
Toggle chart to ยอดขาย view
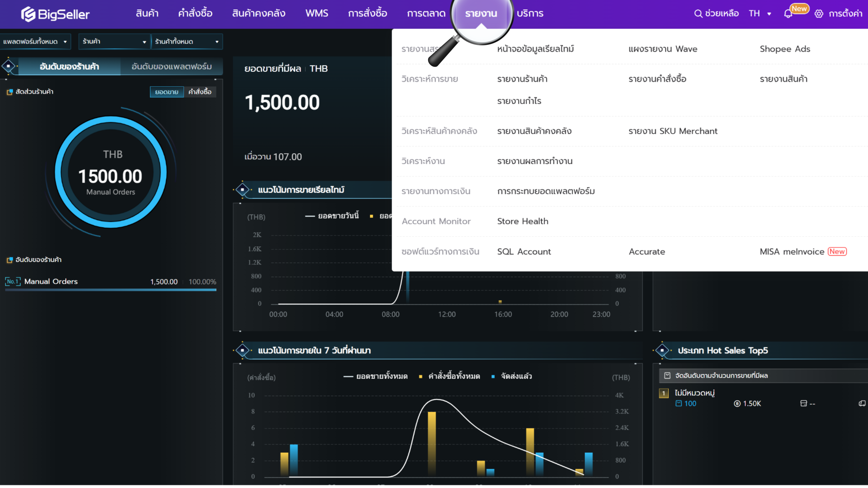pyautogui.click(x=166, y=92)
